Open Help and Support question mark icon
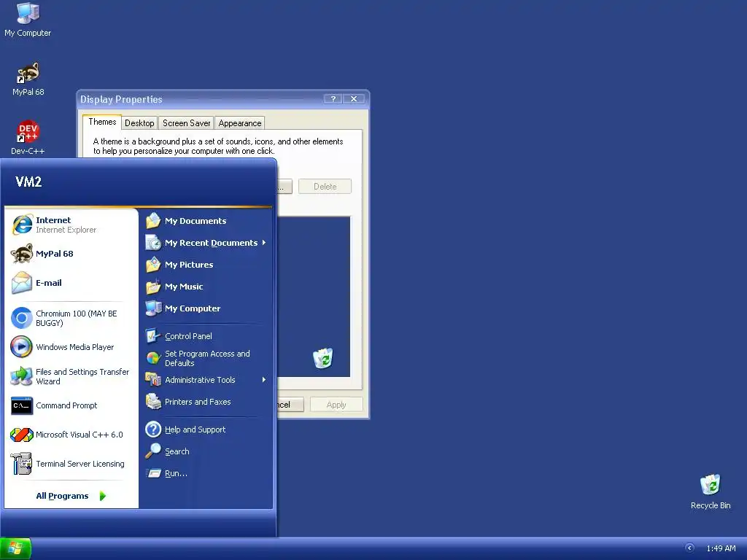This screenshot has width=747, height=560. point(153,429)
